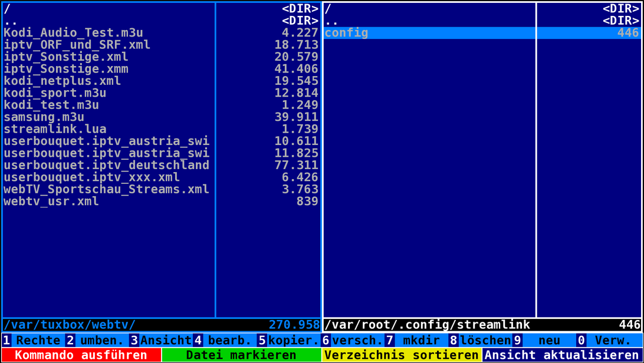The width and height of the screenshot is (644, 363).
Task: Click green Datei markieren button
Action: click(241, 355)
